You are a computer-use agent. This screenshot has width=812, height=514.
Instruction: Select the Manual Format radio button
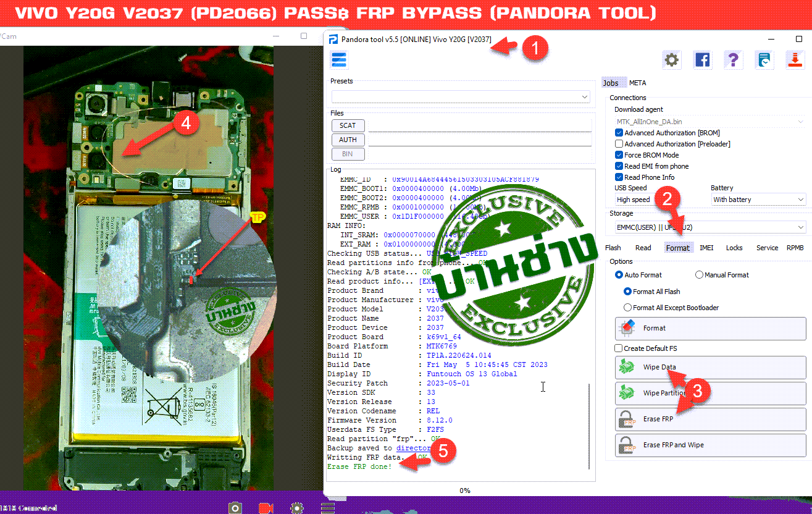pos(700,275)
